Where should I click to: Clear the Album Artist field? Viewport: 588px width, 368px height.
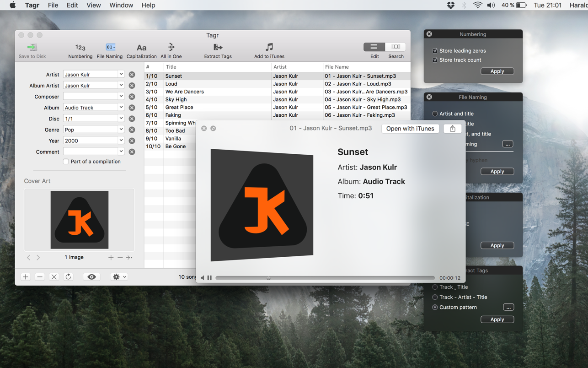(x=132, y=86)
